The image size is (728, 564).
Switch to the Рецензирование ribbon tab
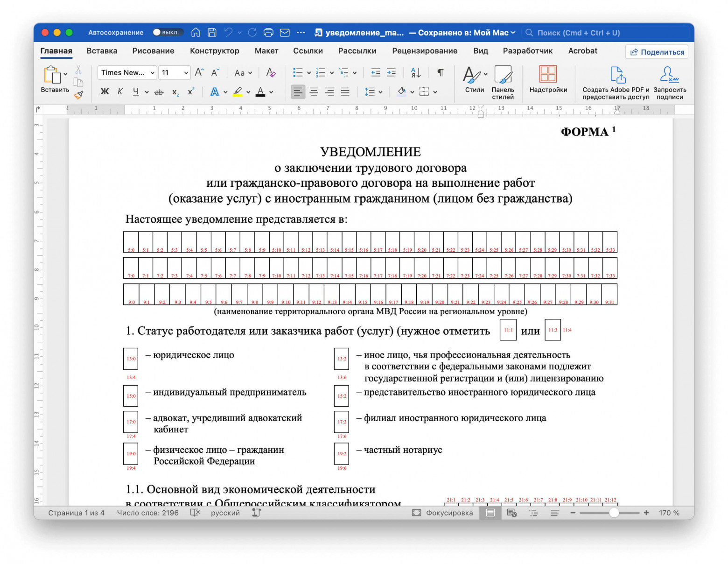click(x=425, y=51)
